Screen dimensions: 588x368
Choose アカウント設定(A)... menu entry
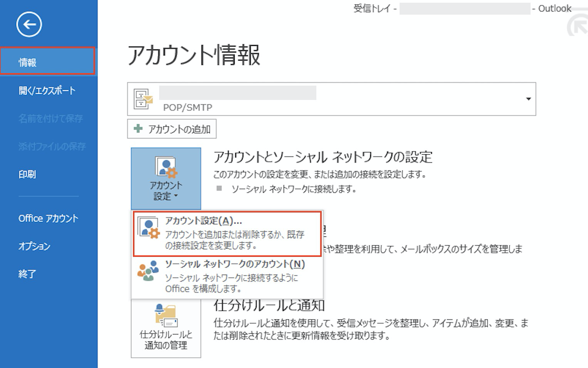coord(227,234)
